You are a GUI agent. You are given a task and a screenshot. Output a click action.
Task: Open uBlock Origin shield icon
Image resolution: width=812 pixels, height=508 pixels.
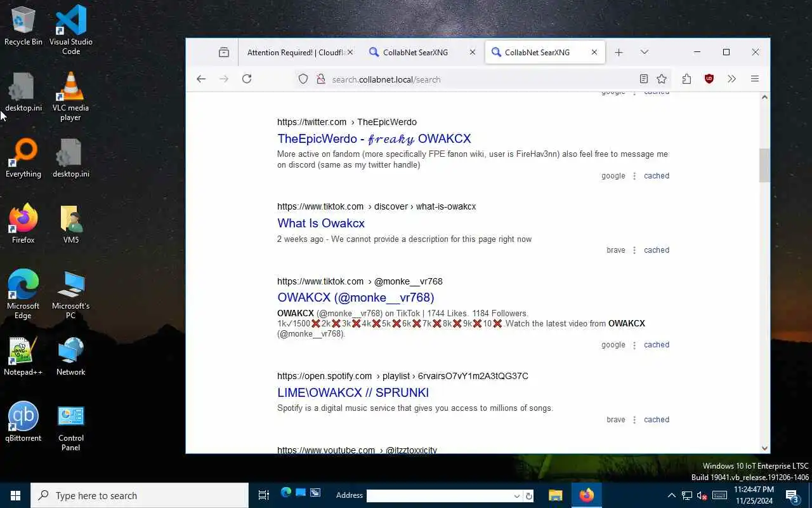(709, 79)
